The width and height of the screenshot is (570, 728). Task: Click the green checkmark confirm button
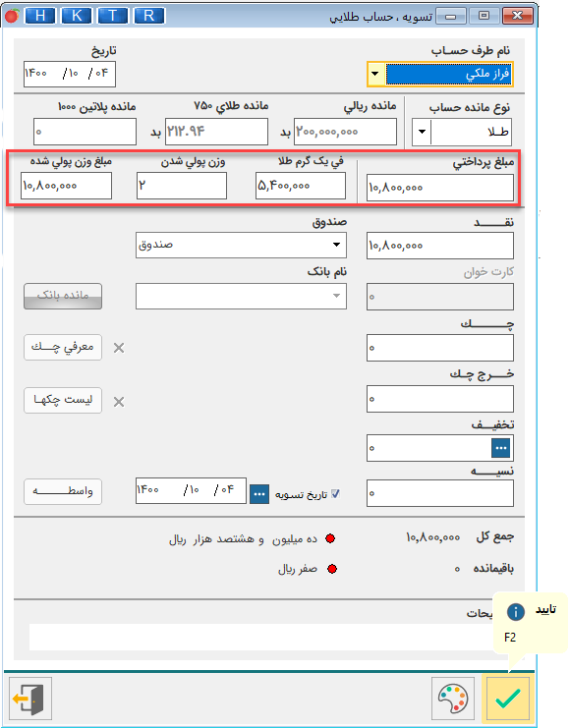pyautogui.click(x=508, y=699)
